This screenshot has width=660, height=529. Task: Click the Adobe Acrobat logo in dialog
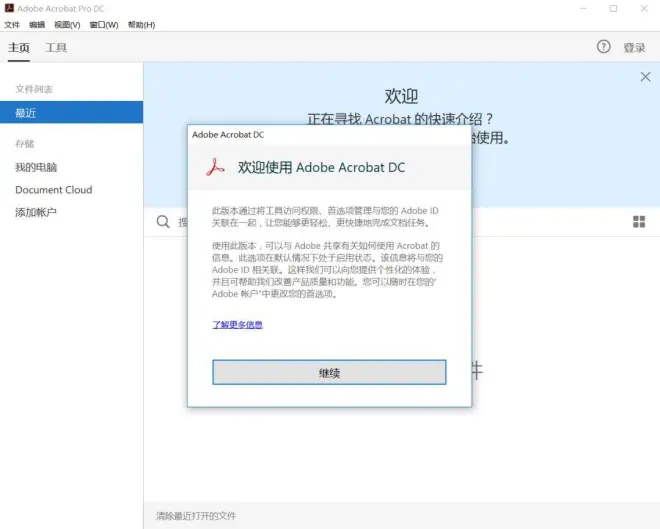[x=215, y=167]
